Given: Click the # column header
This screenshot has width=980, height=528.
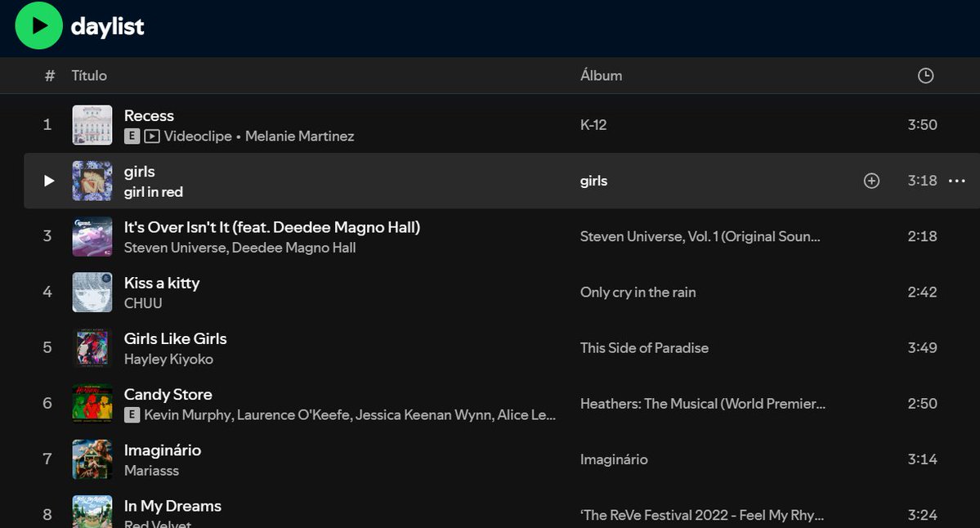Looking at the screenshot, I should pos(49,76).
